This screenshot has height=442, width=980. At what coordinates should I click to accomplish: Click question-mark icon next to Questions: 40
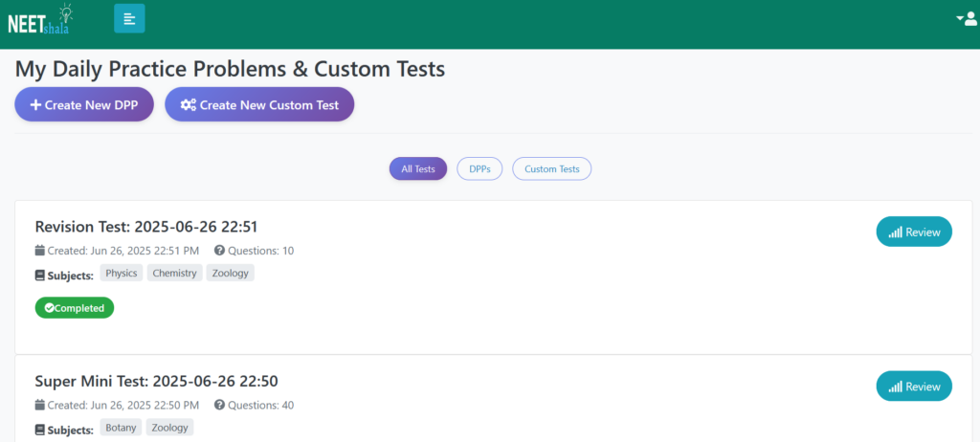pos(219,405)
